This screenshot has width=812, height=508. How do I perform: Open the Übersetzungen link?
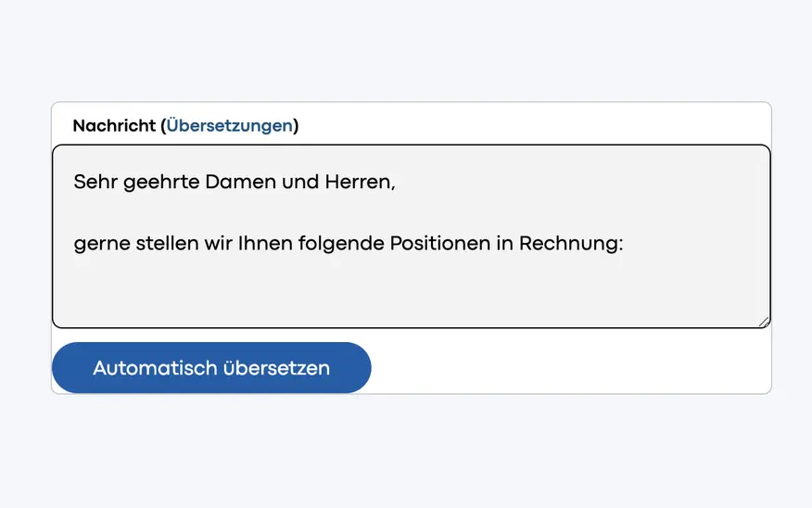click(x=230, y=125)
